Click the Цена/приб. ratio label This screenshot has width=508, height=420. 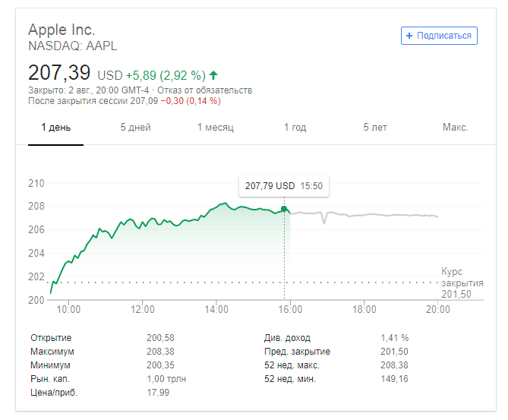[x=54, y=393]
